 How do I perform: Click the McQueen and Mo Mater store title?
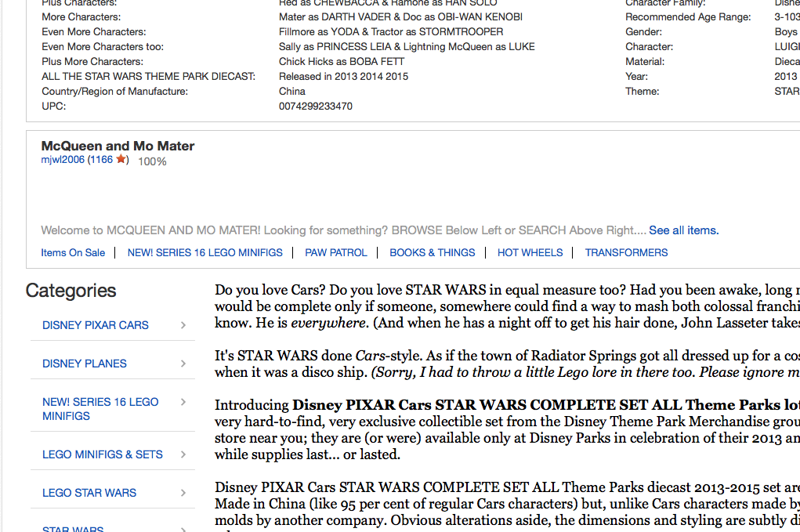[x=118, y=146]
